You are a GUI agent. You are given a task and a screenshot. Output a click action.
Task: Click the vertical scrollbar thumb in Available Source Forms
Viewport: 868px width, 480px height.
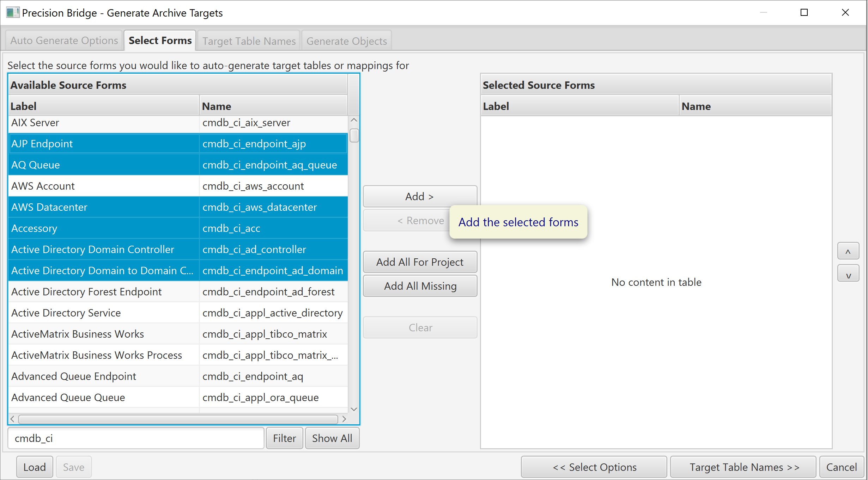354,136
